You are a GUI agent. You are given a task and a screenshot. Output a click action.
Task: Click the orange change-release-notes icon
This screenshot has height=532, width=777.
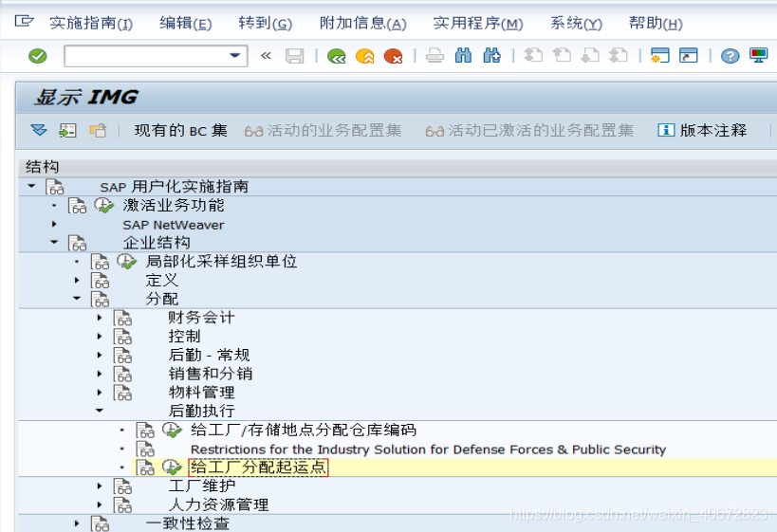pyautogui.click(x=98, y=130)
